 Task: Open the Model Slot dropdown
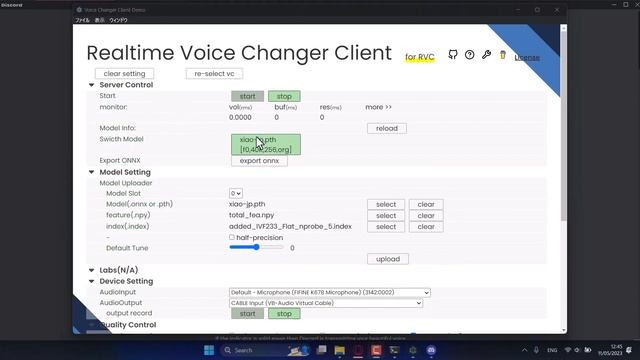tap(236, 193)
